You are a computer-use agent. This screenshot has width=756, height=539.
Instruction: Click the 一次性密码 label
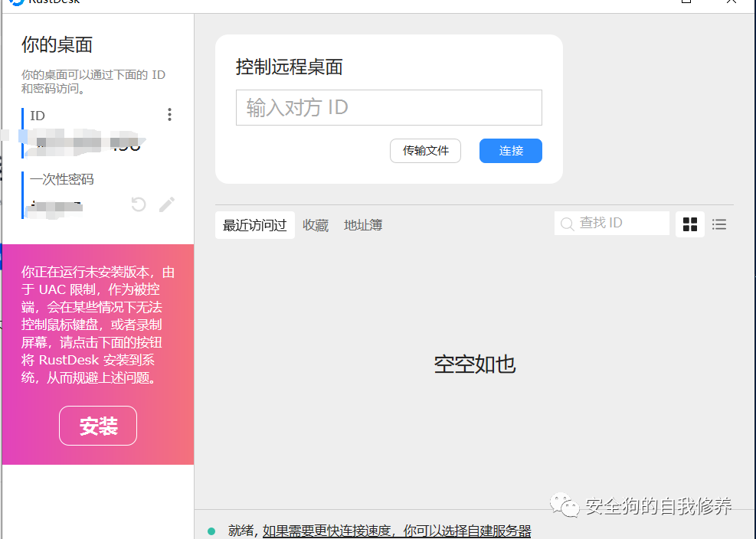[62, 179]
